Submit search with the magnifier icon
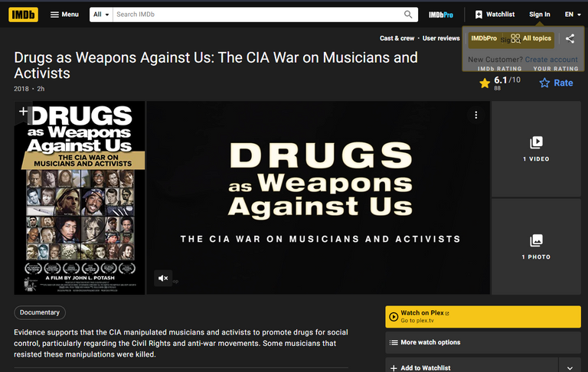 click(408, 15)
